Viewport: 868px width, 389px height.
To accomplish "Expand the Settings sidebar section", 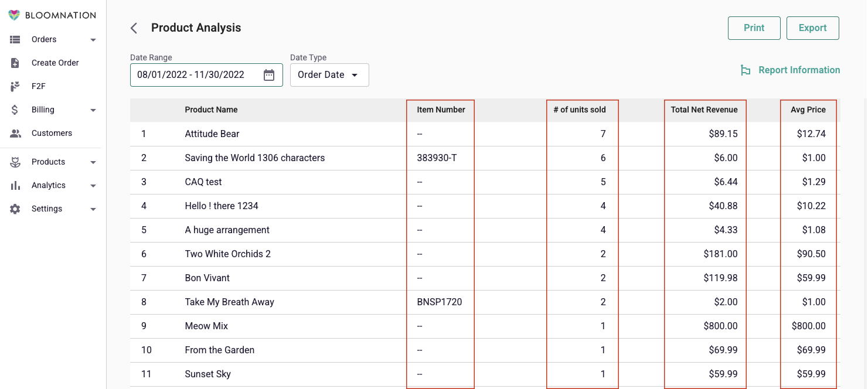I will pyautogui.click(x=93, y=209).
